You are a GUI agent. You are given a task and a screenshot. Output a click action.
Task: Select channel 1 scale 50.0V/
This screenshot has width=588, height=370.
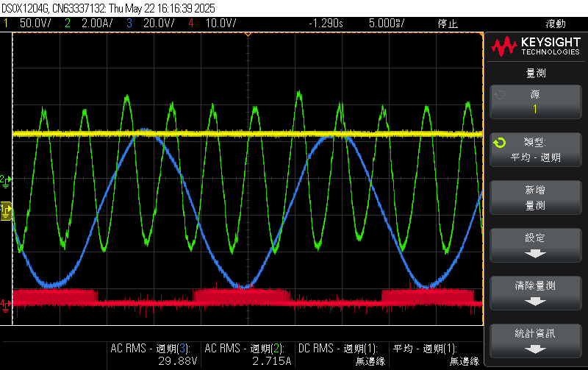(35, 24)
